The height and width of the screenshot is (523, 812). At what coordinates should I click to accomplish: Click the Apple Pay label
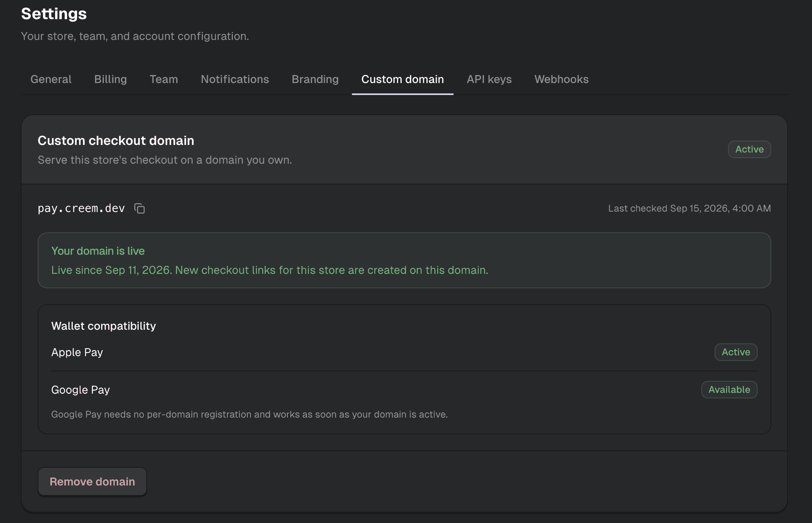click(x=77, y=352)
